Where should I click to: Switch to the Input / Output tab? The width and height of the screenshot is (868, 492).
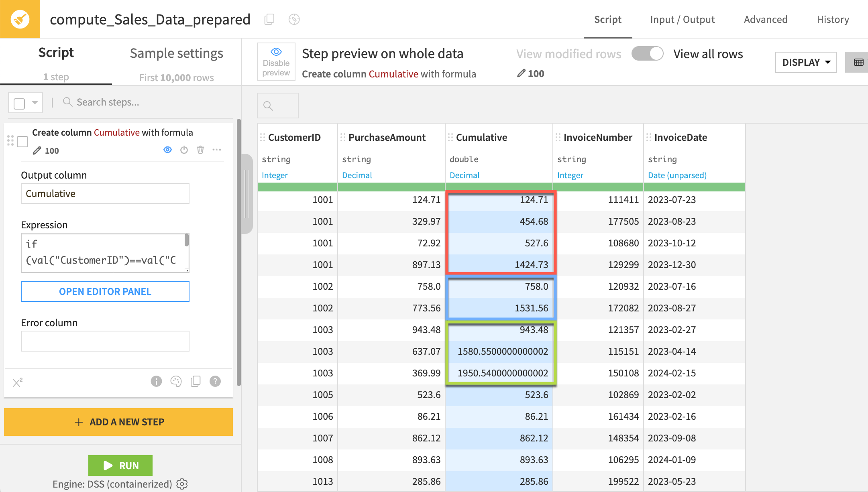click(x=682, y=19)
